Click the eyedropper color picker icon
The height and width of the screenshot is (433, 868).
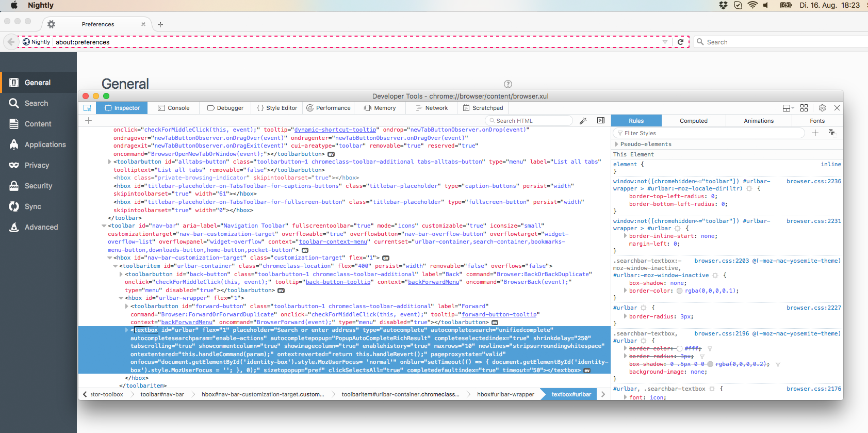click(x=583, y=121)
